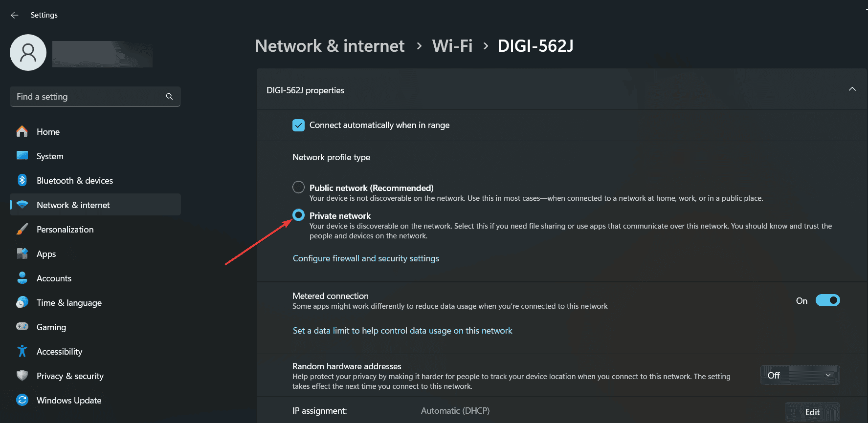Click the user profile avatar

pos(28,53)
